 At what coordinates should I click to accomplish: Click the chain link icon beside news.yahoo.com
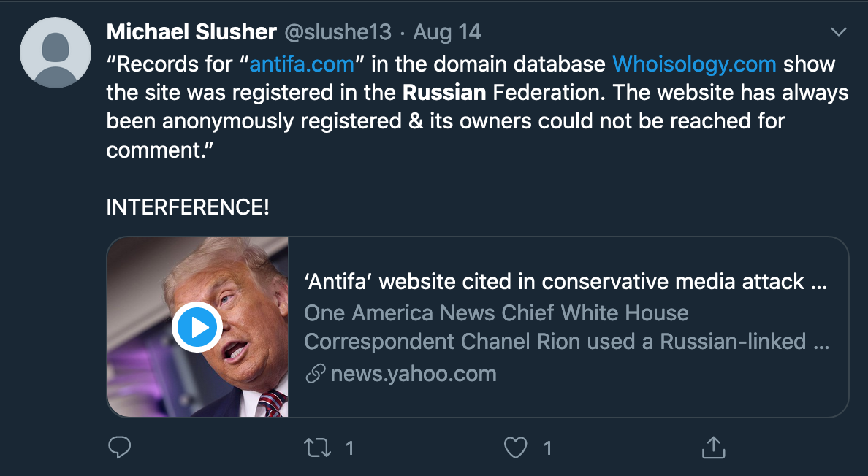click(316, 375)
